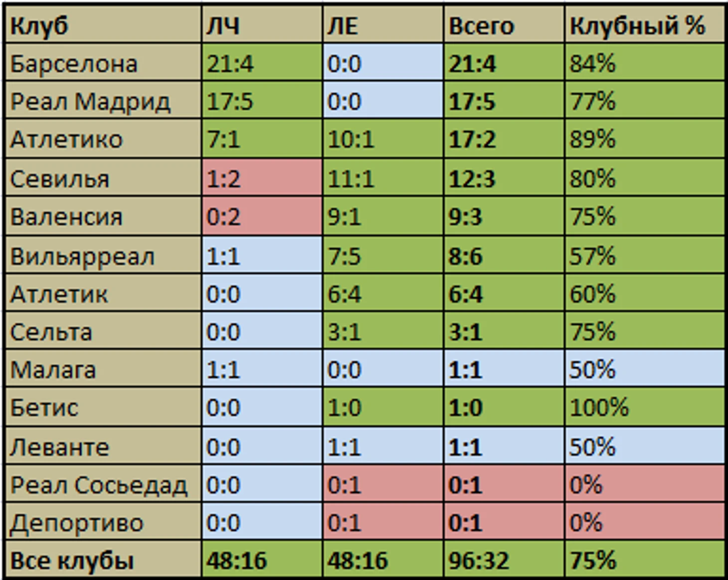
Task: Click Атлетико ЛЕ score 10:1
Action: coord(383,139)
